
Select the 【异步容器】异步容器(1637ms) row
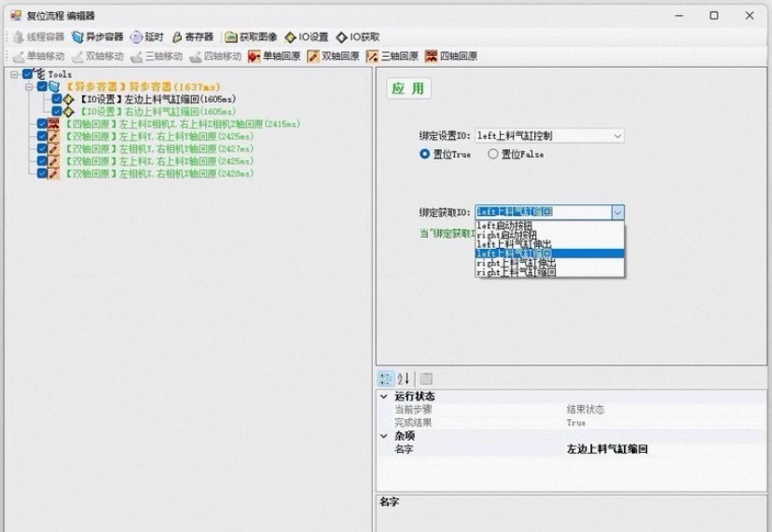coord(143,87)
